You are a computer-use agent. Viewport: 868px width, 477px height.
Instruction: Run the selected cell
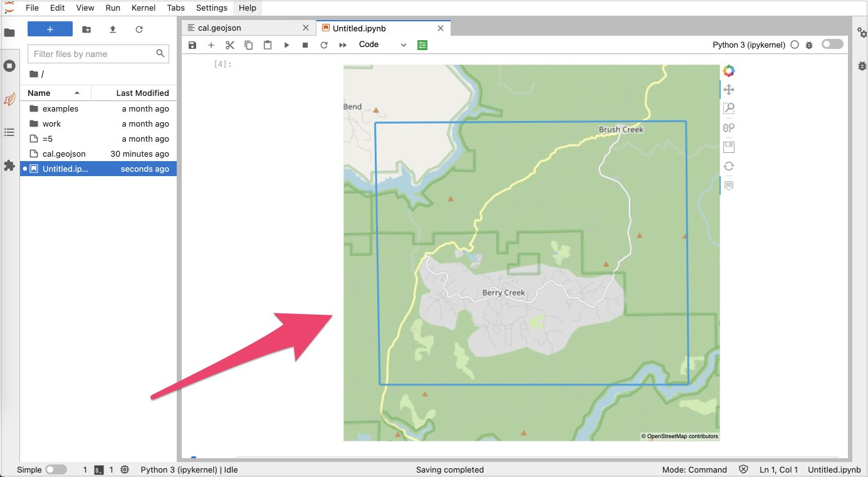click(286, 45)
